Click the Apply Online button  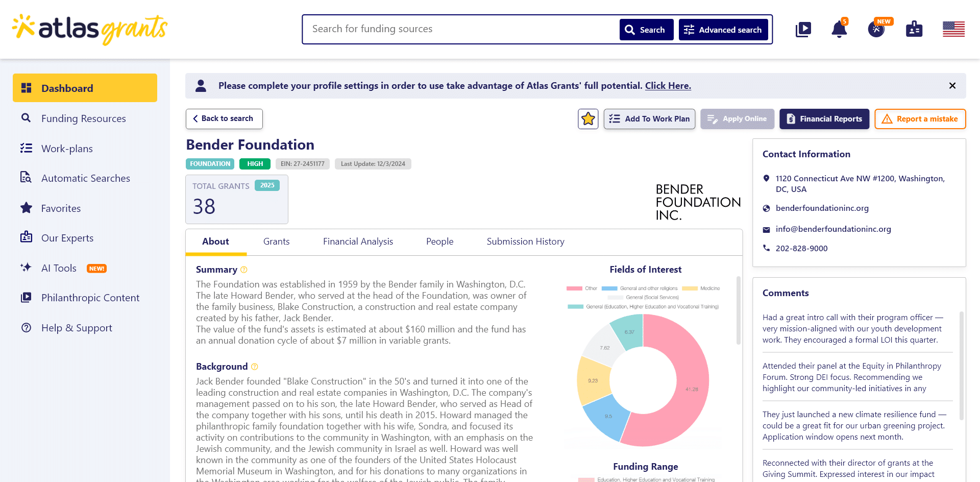click(x=737, y=119)
